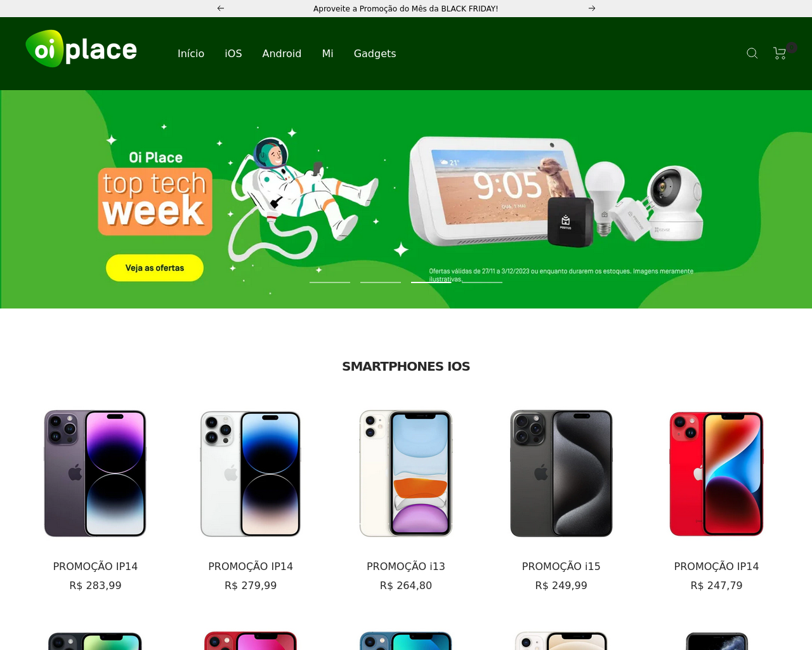Screen dimensions: 812x650
Task: Open the black titanium i15 product image
Action: pos(561,474)
